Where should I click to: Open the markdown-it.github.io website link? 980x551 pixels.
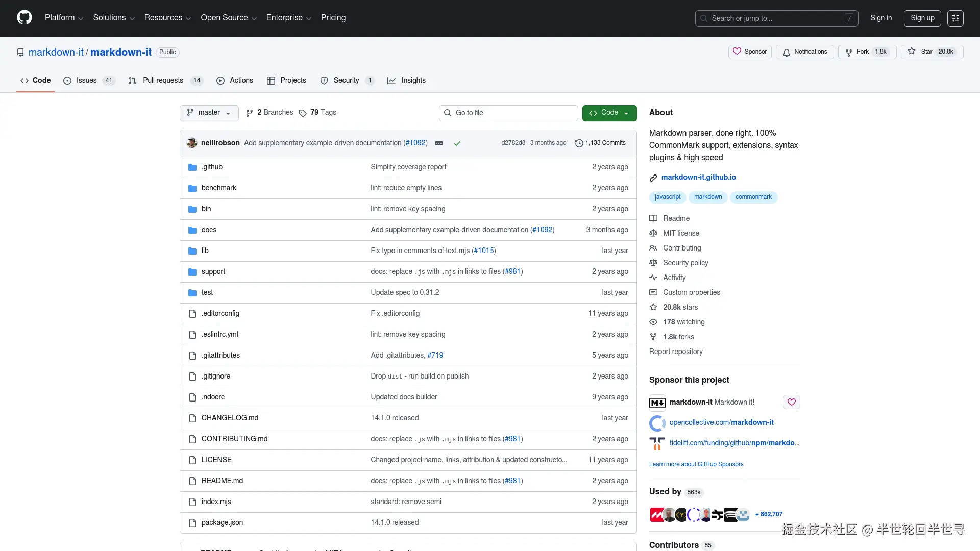coord(698,177)
